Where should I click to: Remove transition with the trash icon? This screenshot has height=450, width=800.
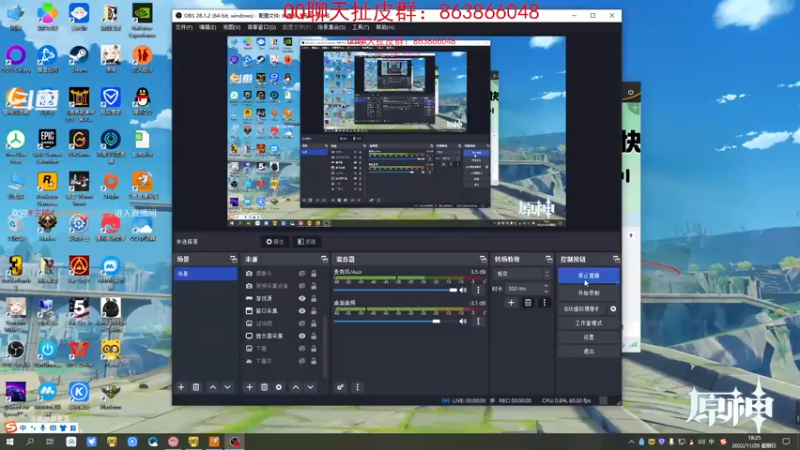point(528,303)
